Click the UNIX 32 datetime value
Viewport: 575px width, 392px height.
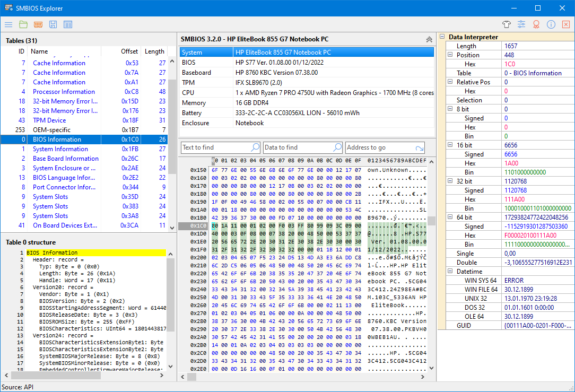[x=530, y=299]
